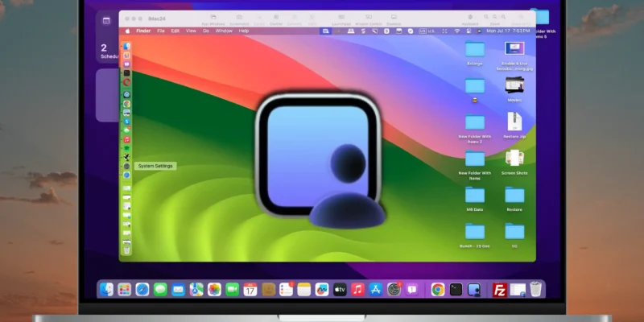Click the Music icon in remote vertical Dock
Viewport: 644px width, 322px height.
[x=127, y=139]
